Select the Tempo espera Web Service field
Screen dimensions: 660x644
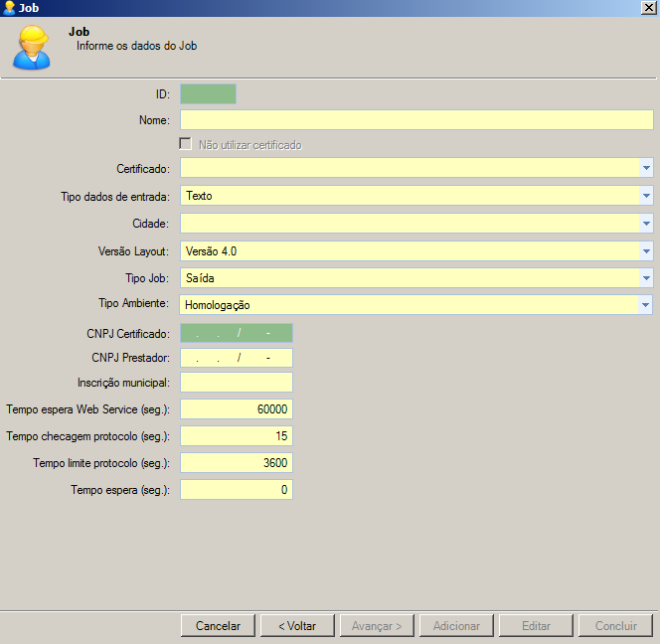click(237, 409)
